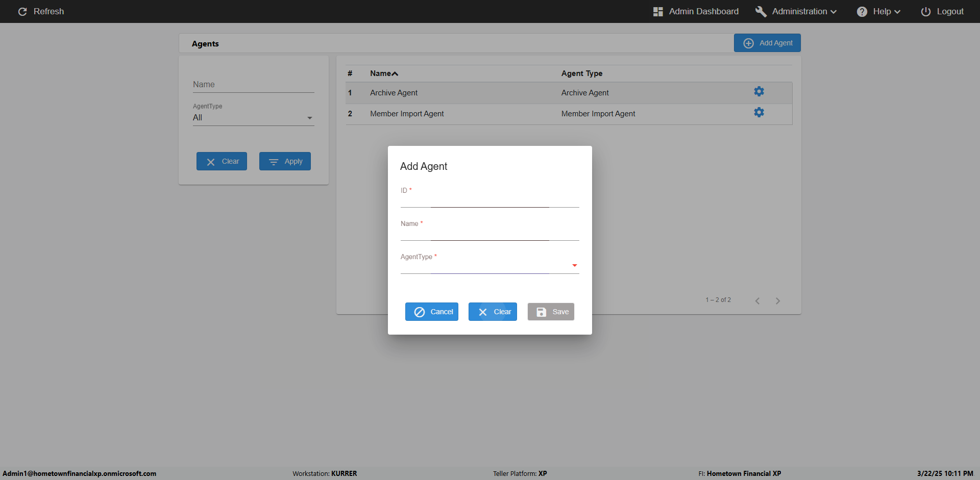Open the AgentType dropdown in dialog

pos(490,266)
